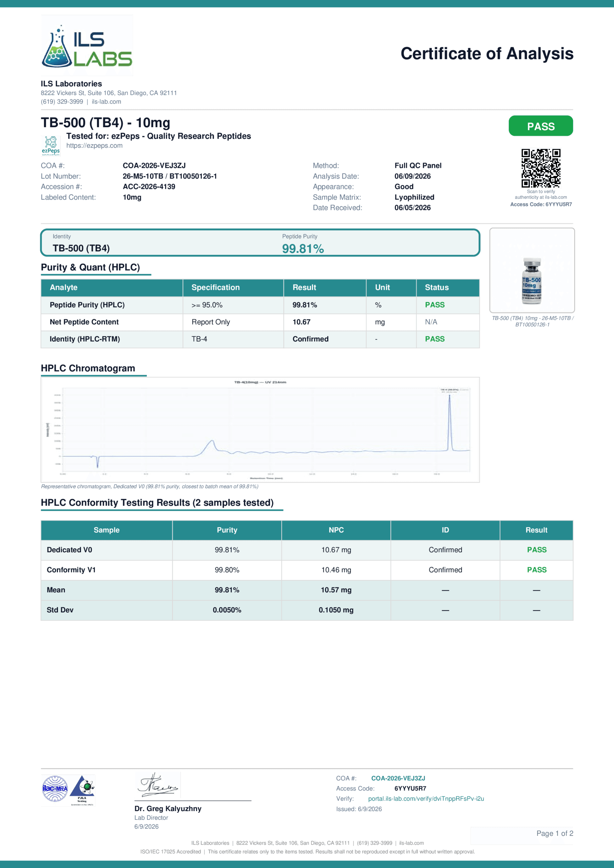Click the 99.80% purity cell

[227, 570]
